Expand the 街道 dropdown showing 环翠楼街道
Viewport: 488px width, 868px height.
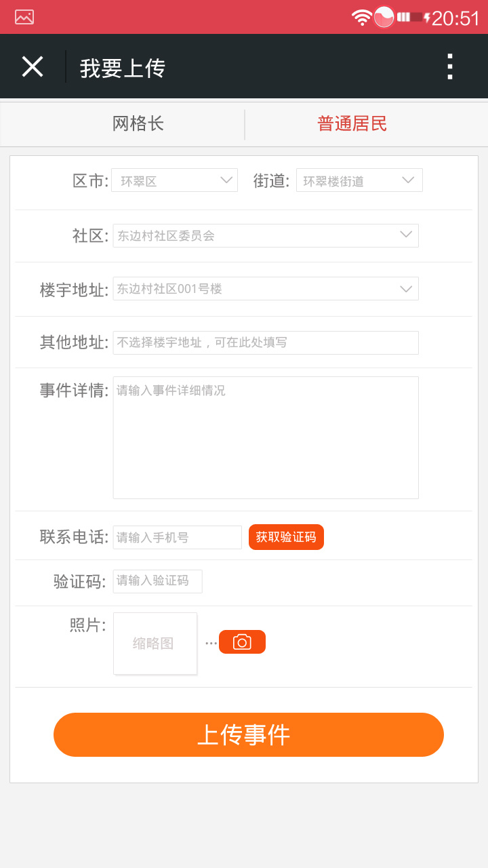click(x=359, y=180)
